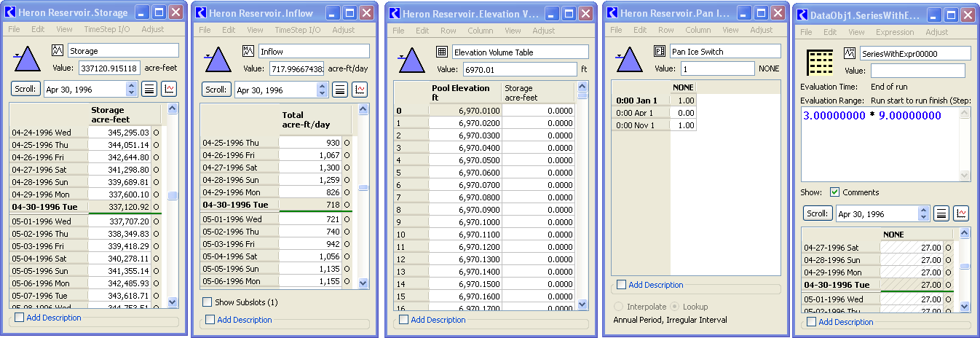Uncheck the Comments checkbox in DataObj1
Viewport: 980px width, 338px height.
pyautogui.click(x=834, y=192)
